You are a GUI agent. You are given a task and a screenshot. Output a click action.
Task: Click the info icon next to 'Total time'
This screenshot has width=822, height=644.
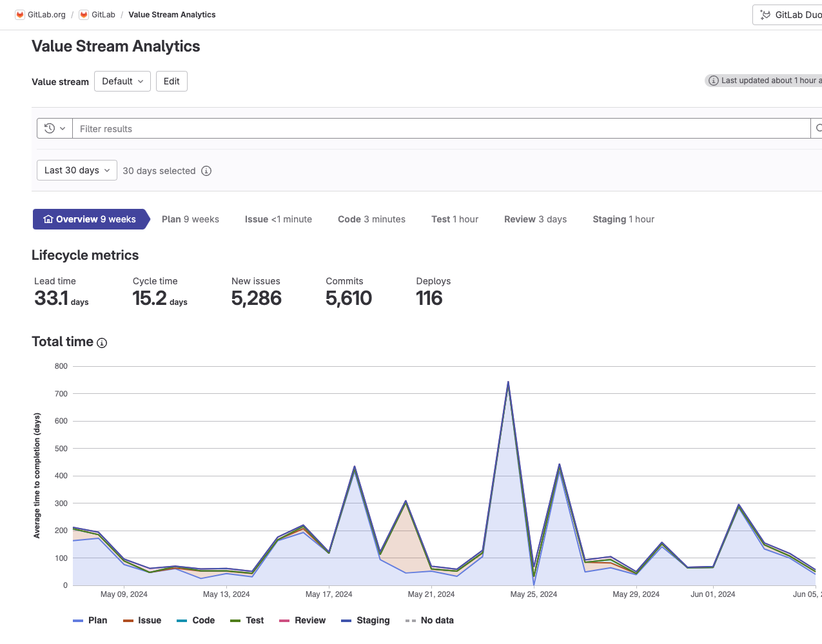102,343
